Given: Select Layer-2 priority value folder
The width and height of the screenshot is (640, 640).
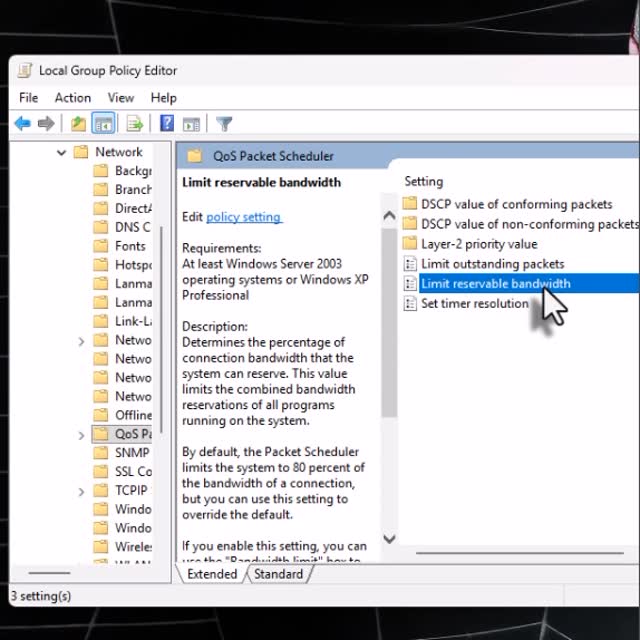Looking at the screenshot, I should click(479, 244).
